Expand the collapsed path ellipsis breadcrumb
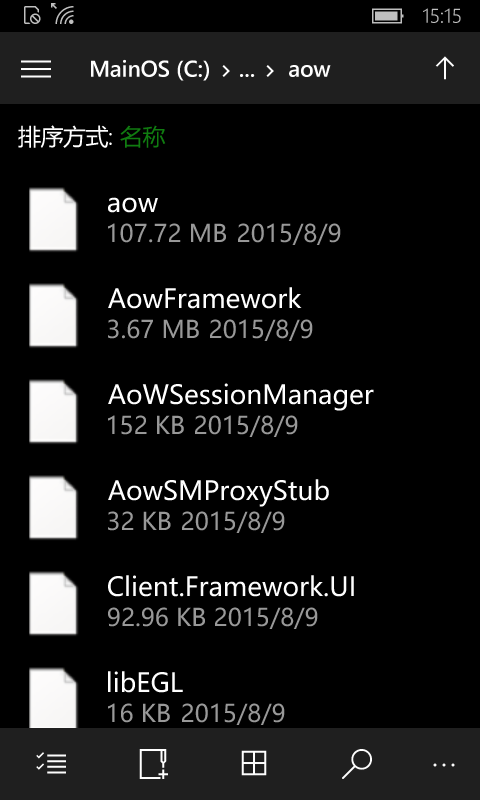The height and width of the screenshot is (800, 480). [x=246, y=69]
